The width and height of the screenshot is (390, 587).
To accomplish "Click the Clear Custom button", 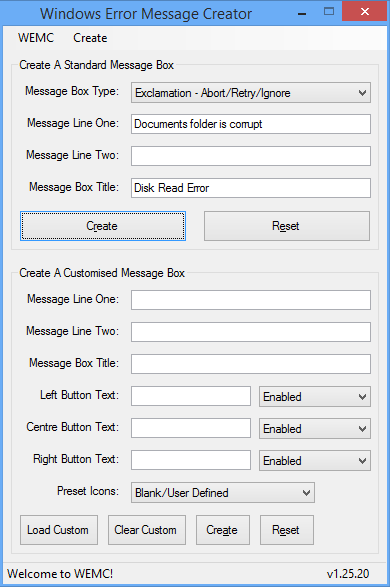I will pyautogui.click(x=147, y=530).
